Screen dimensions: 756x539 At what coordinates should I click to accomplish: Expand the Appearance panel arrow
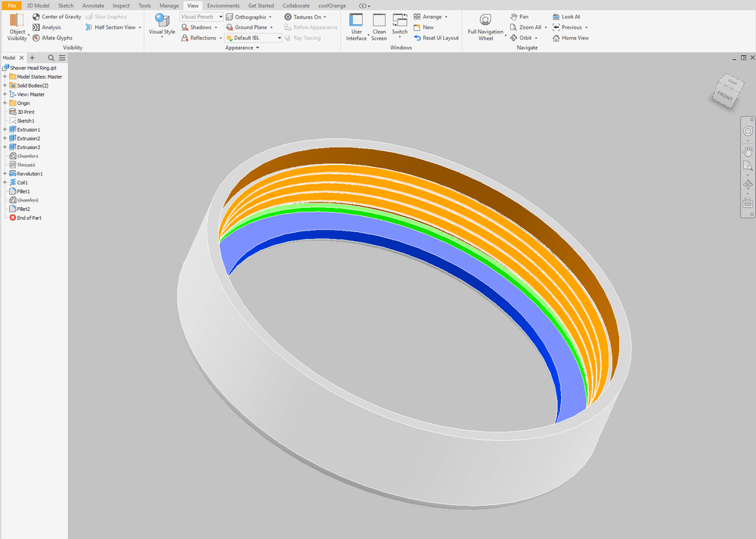(x=258, y=48)
